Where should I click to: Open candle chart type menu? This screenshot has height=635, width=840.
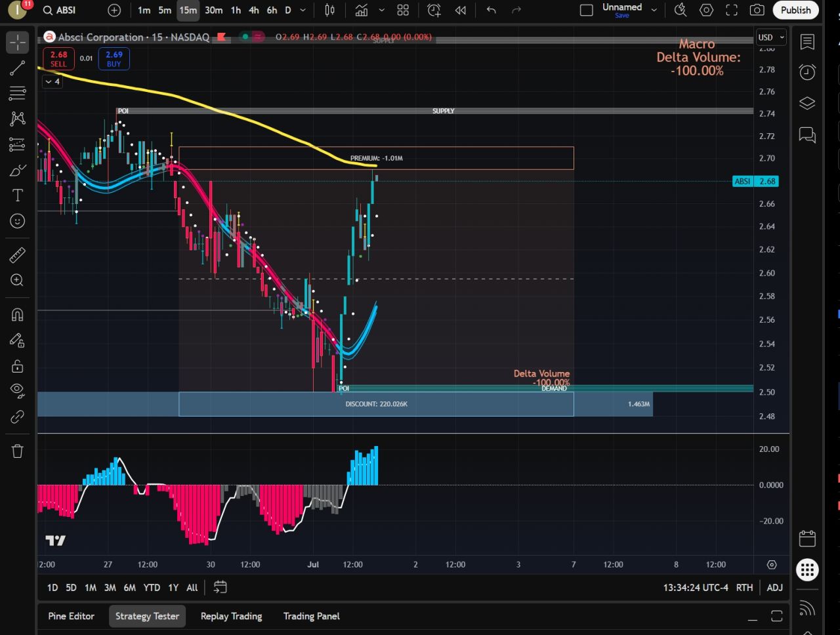click(330, 10)
